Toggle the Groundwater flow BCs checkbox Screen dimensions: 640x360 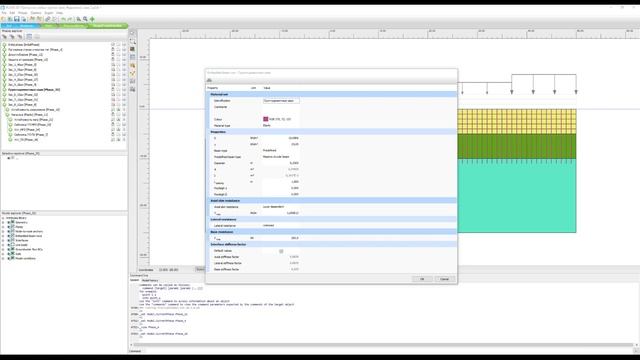(x=13, y=249)
